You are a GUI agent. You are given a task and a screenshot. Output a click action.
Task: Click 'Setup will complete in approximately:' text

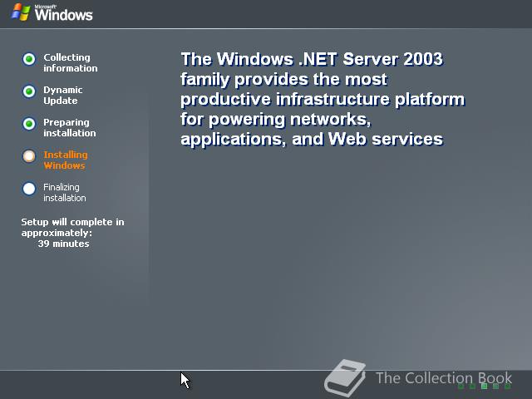coord(72,227)
